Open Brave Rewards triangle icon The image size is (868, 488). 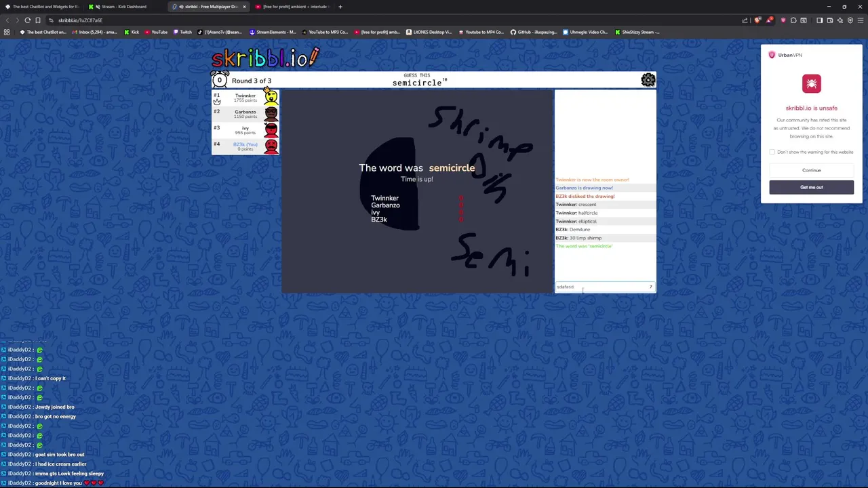coord(769,20)
